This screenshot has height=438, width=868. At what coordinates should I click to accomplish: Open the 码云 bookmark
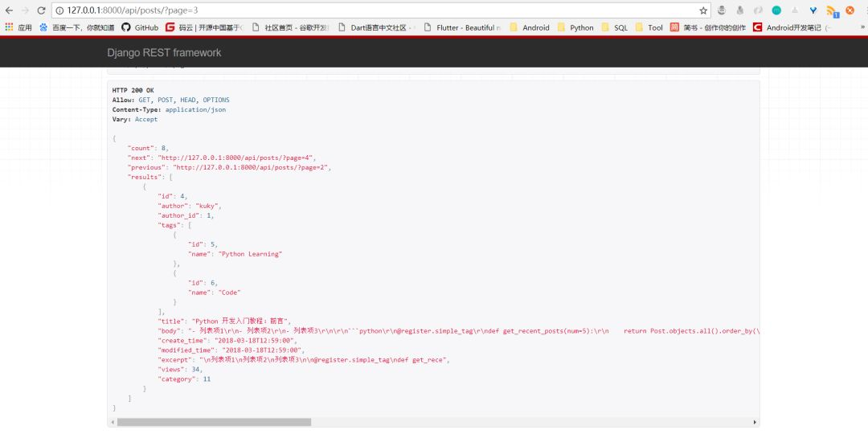point(203,27)
